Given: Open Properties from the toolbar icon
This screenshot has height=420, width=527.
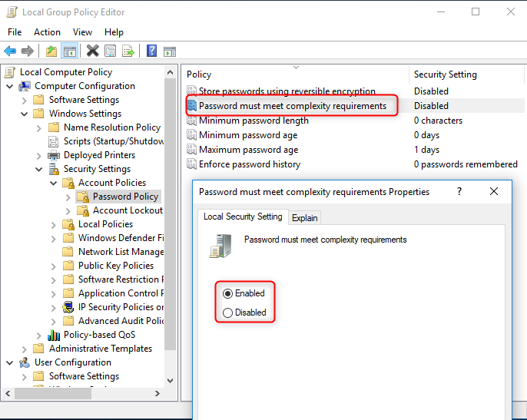Looking at the screenshot, I should tap(111, 51).
